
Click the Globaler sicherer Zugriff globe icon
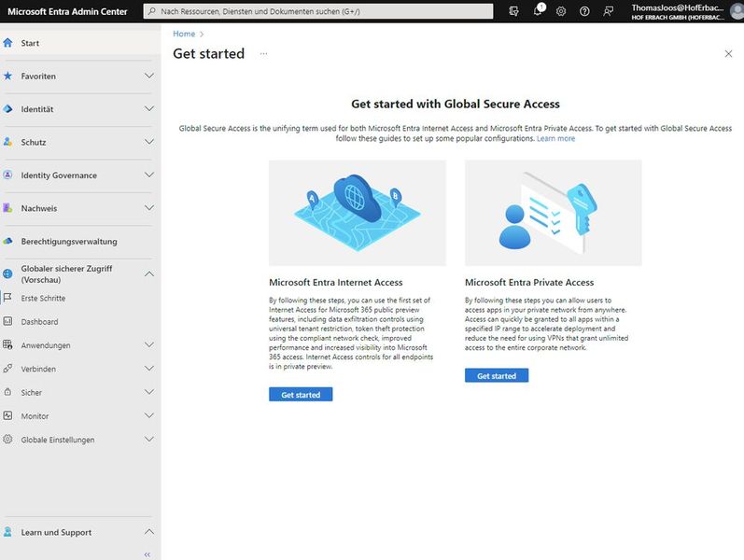(7, 273)
